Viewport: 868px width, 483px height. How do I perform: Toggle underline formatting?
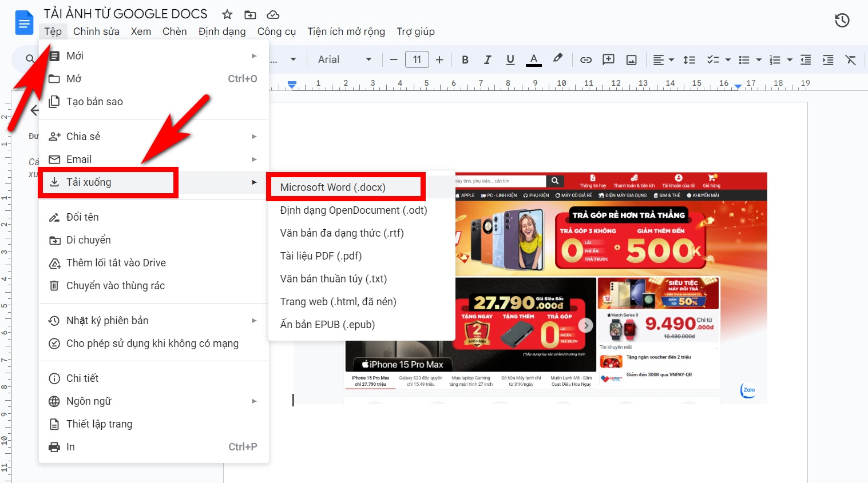tap(510, 59)
